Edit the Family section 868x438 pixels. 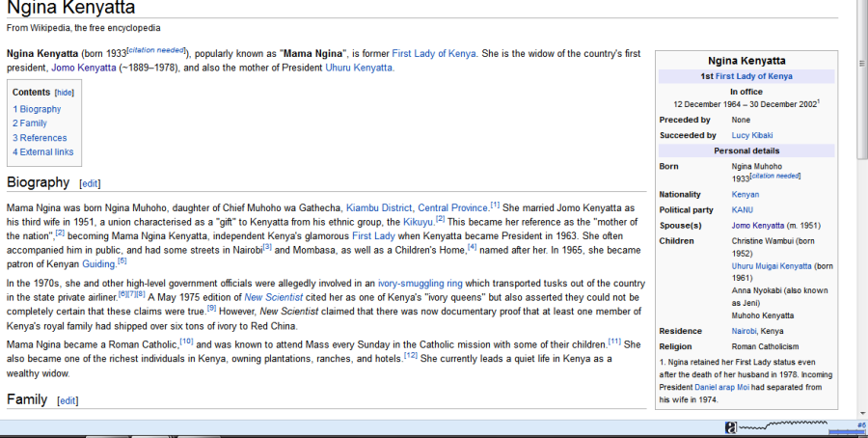click(x=68, y=401)
